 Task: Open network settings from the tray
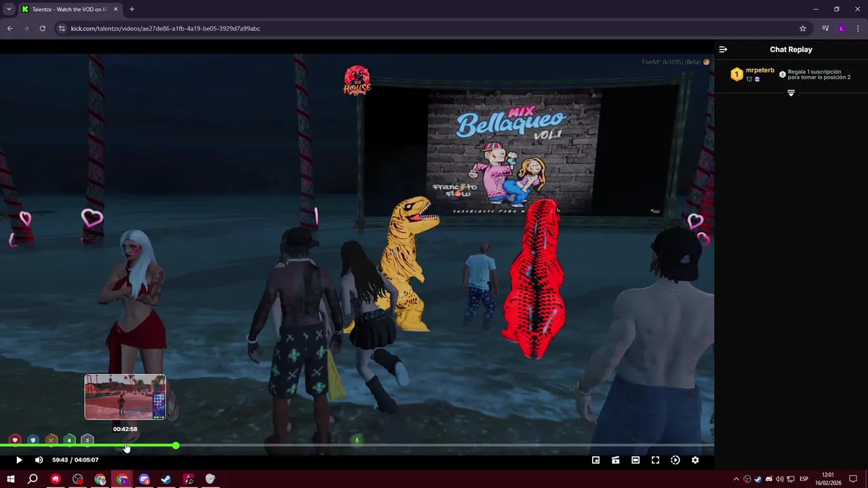click(x=790, y=479)
